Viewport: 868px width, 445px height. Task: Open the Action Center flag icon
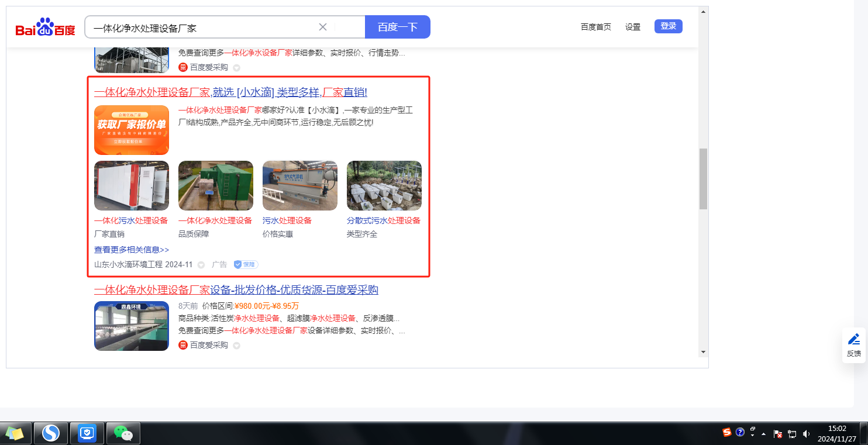pos(778,433)
